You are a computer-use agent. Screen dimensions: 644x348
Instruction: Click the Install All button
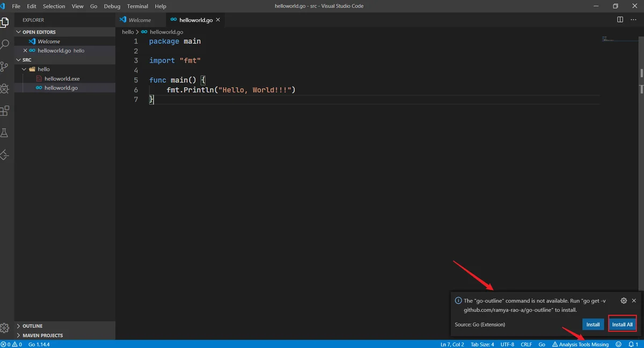623,324
